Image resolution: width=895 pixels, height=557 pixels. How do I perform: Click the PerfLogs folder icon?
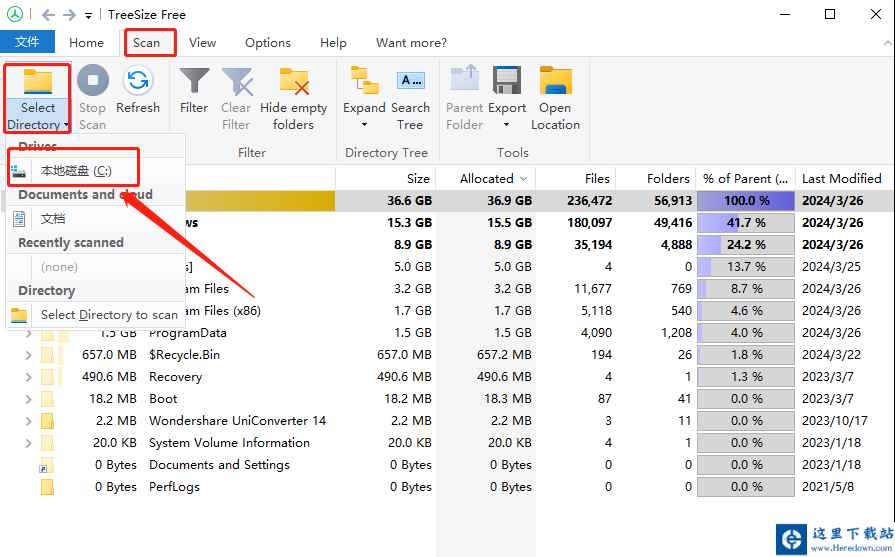point(47,487)
